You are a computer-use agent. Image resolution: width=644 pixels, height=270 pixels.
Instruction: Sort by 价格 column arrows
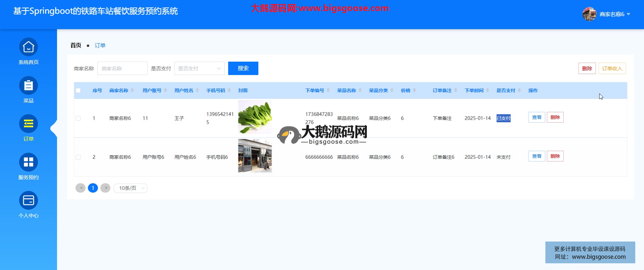click(x=415, y=90)
